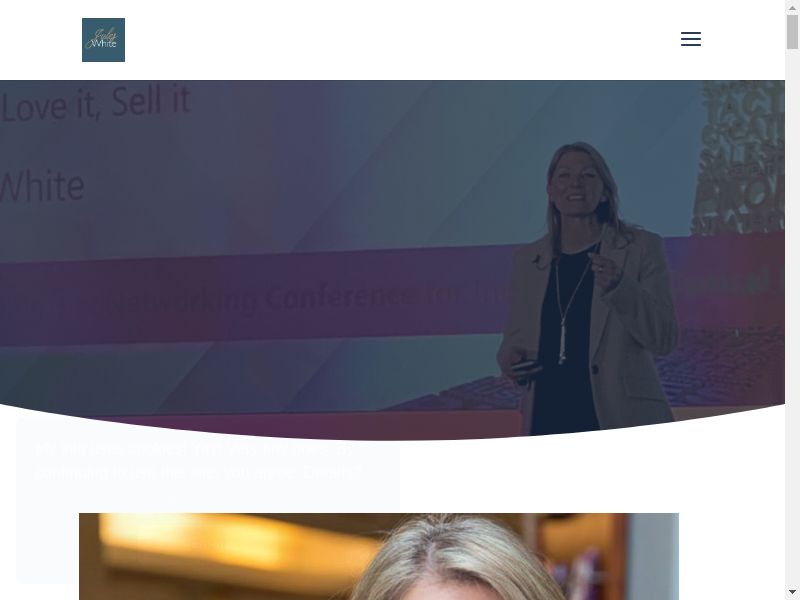Screen dimensions: 800x600
Task: Click the scrollbar thumb handle
Action: coord(792,32)
